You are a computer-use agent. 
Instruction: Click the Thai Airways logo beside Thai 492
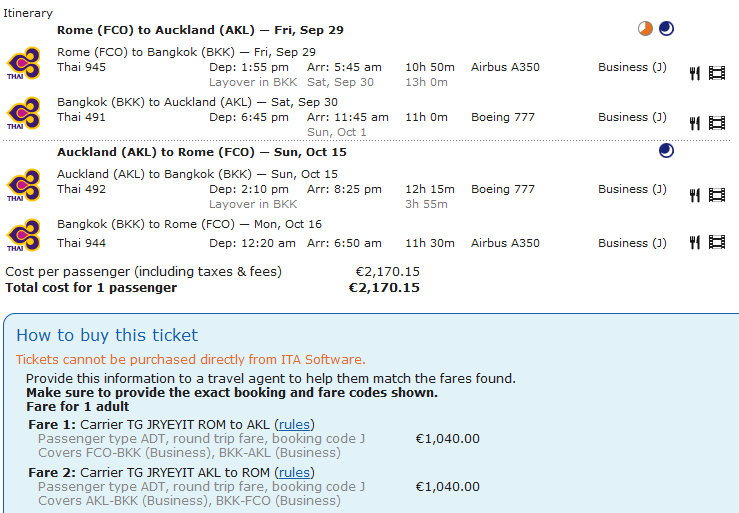click(x=23, y=184)
